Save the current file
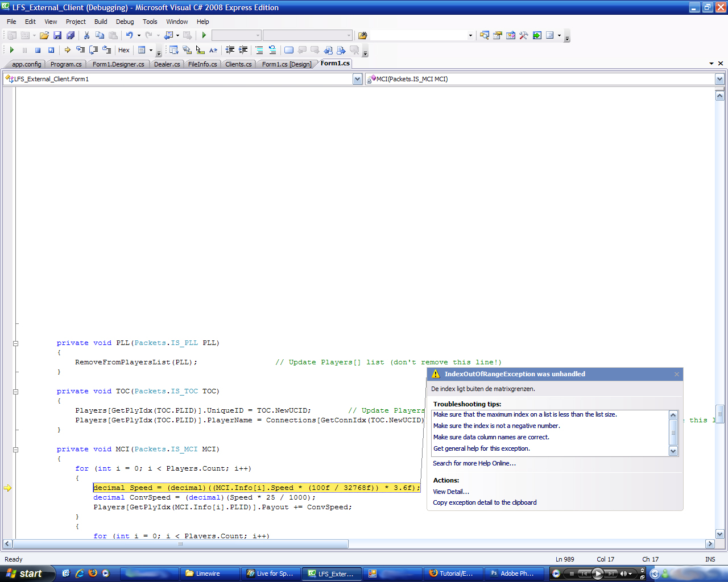Viewport: 728px width, 582px height. [57, 35]
